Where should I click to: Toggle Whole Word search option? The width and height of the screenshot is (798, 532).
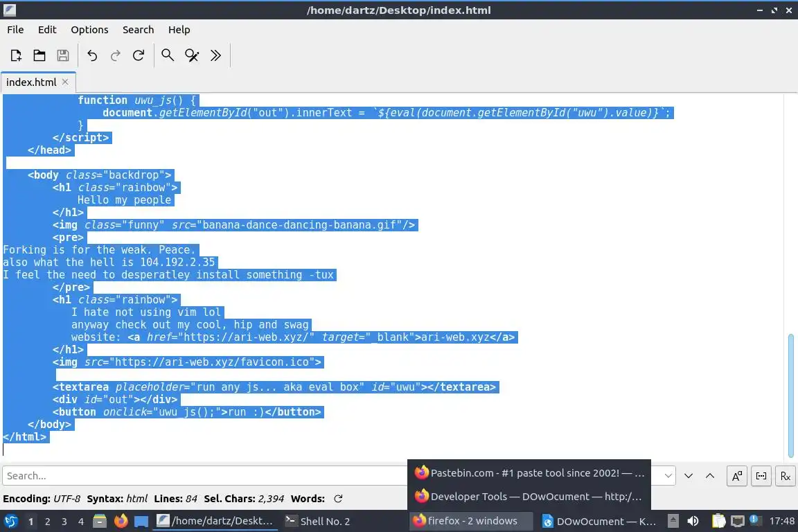coord(761,476)
